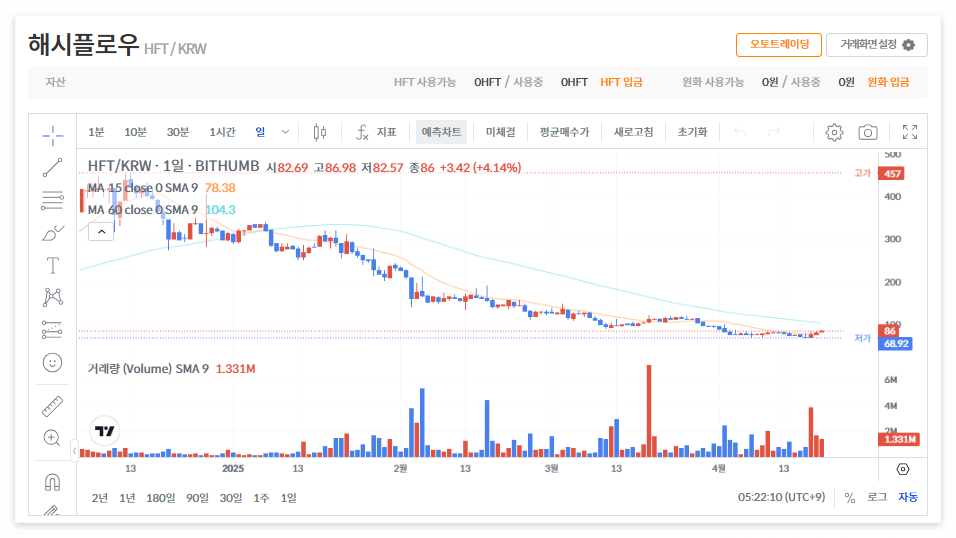Redo the chart action
This screenshot has width=956, height=538.
coord(774,132)
